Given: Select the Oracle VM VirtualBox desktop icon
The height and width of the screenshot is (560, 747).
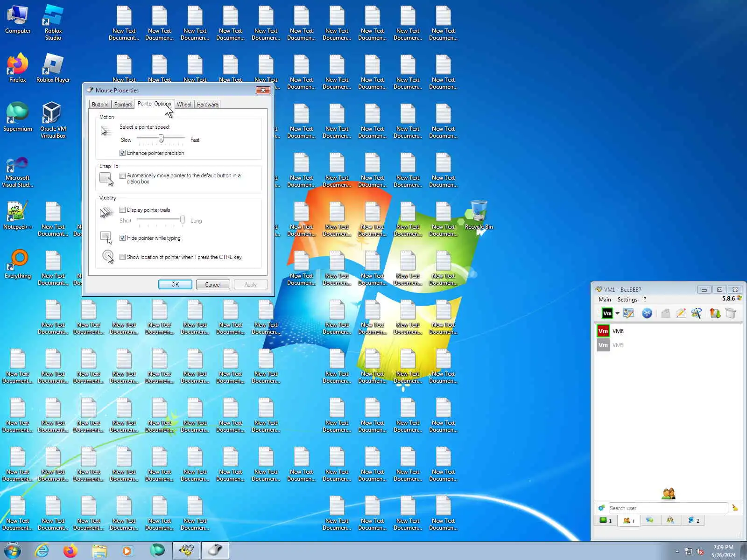Looking at the screenshot, I should coord(53,120).
